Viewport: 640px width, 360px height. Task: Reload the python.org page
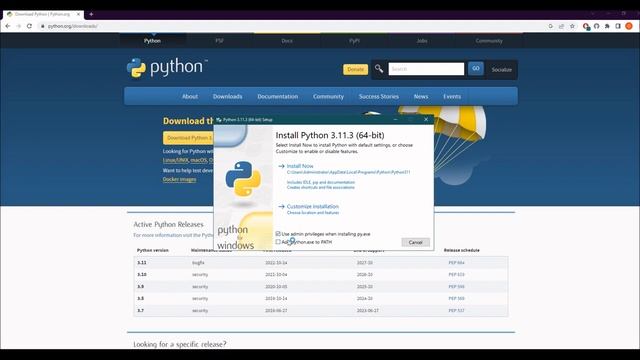(x=29, y=26)
